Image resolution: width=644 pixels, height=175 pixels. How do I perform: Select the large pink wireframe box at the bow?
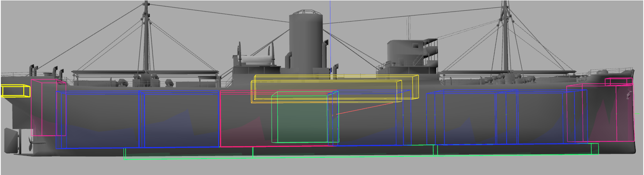(x=600, y=113)
